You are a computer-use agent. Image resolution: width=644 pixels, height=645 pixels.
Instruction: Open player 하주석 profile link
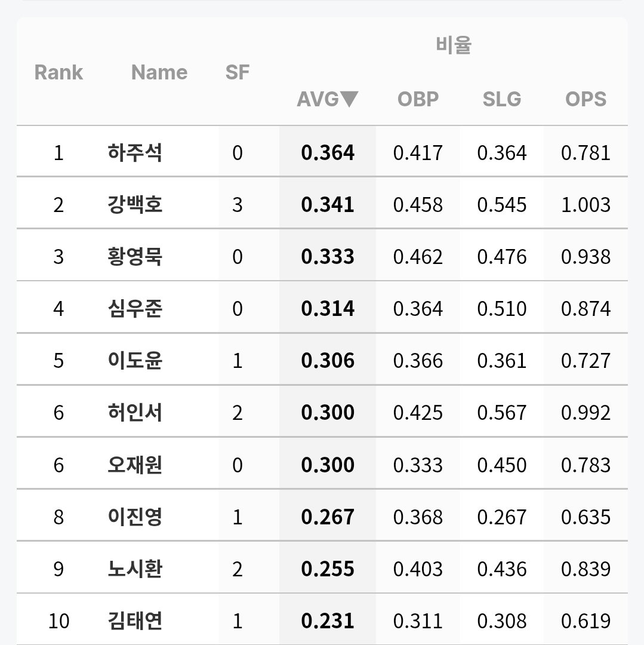coord(135,153)
